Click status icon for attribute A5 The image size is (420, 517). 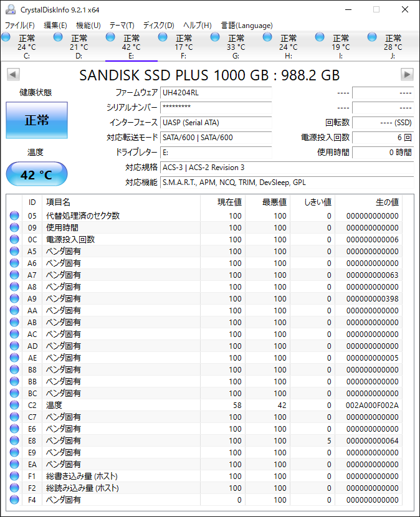point(14,251)
